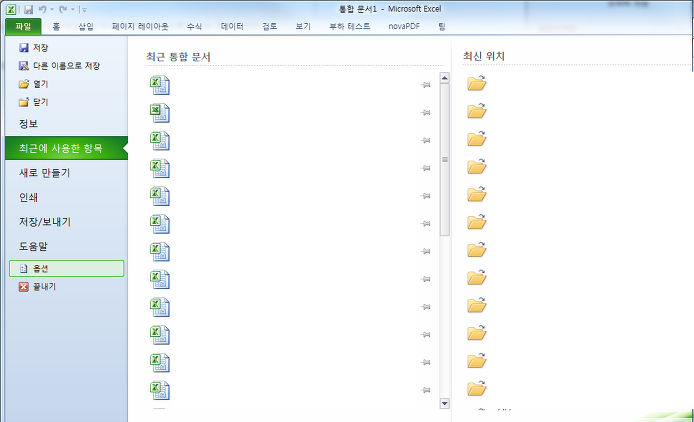The height and width of the screenshot is (422, 694).
Task: Click 열기 to open a workbook
Action: [x=34, y=84]
